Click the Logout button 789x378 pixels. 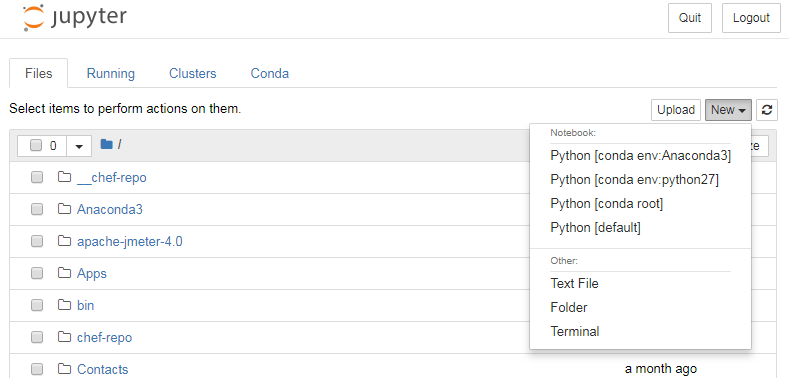click(x=751, y=18)
